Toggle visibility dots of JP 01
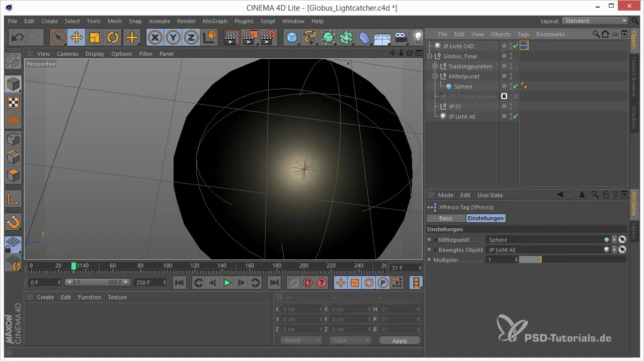 coord(511,107)
